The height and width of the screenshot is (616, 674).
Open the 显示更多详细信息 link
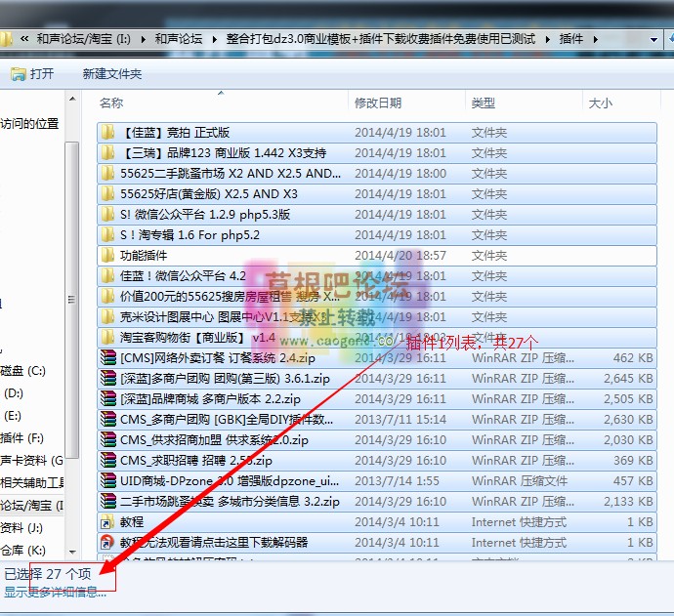click(55, 593)
